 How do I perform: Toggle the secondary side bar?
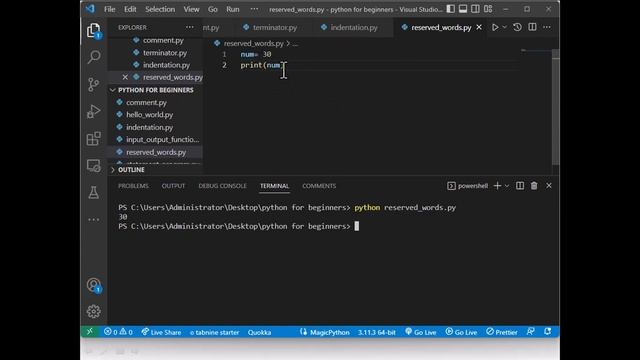[x=476, y=9]
